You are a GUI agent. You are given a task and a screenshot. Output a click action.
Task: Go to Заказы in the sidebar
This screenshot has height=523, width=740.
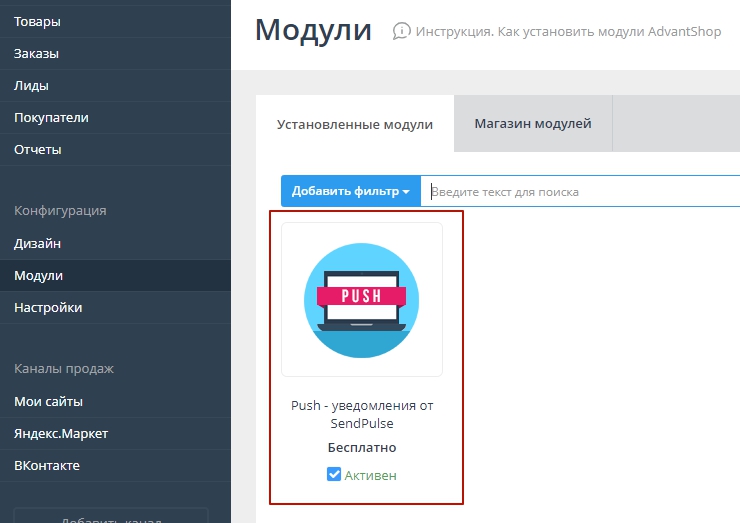[x=36, y=53]
